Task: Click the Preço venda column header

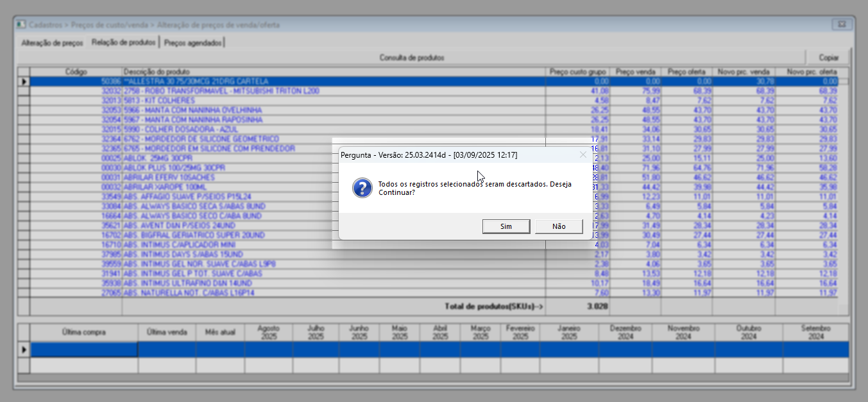Action: 635,72
